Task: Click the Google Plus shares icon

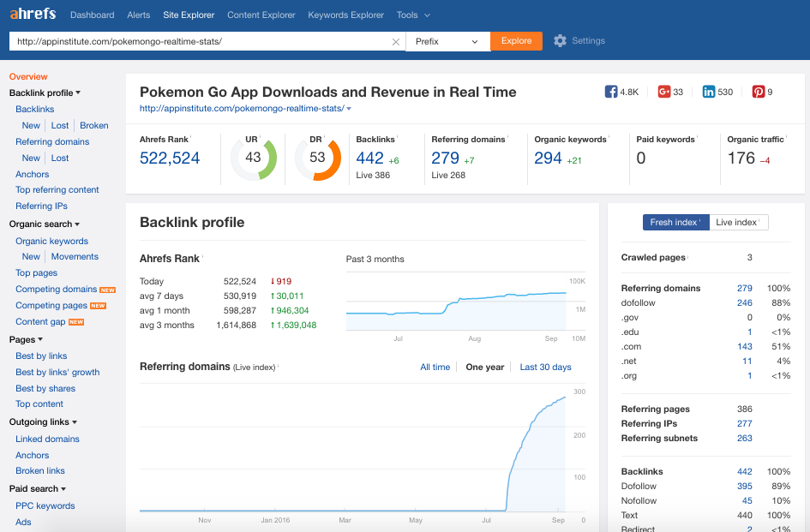Action: [x=663, y=92]
